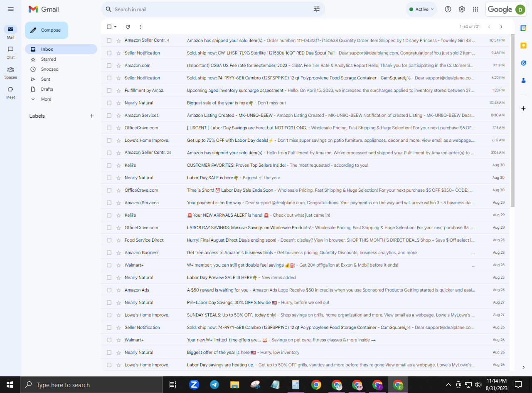
Task: Open the Inbox folder
Action: pyautogui.click(x=61, y=49)
